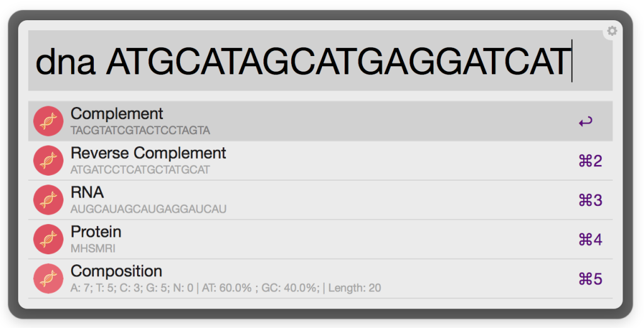The image size is (644, 328).
Task: Select the RNA transcription result
Action: [x=87, y=193]
